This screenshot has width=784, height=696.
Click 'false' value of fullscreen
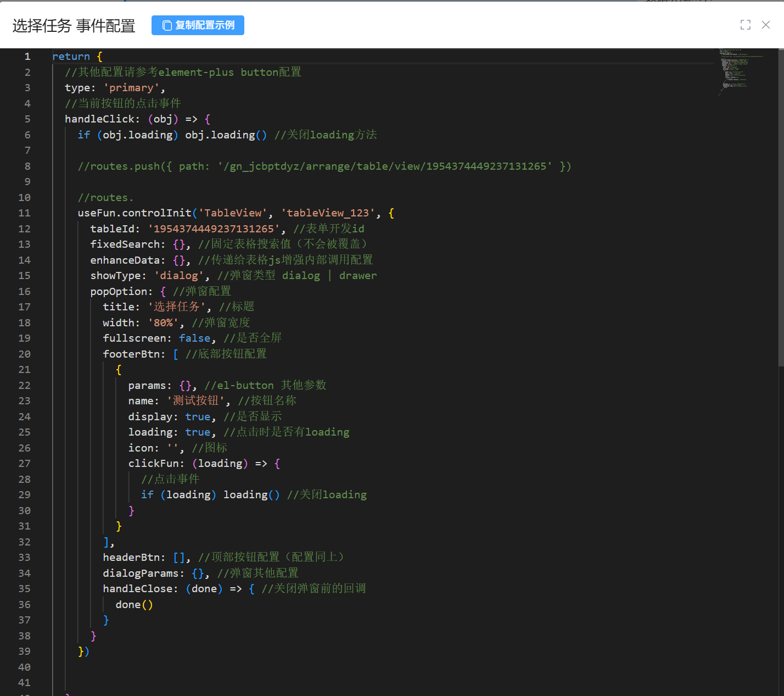pos(194,338)
